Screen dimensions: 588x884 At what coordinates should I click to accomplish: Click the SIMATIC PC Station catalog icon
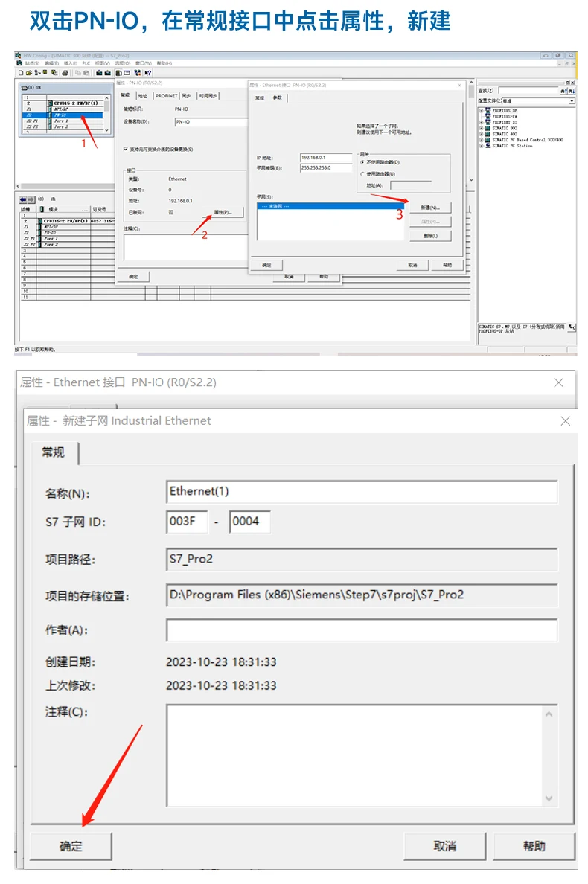[488, 146]
